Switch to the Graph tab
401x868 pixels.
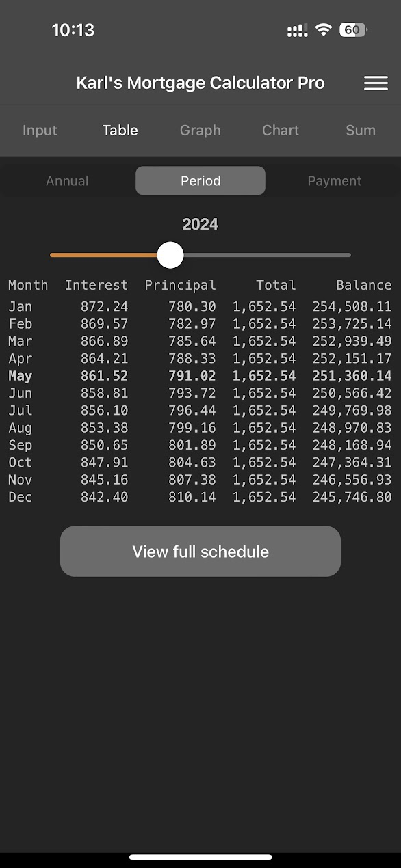click(x=200, y=131)
